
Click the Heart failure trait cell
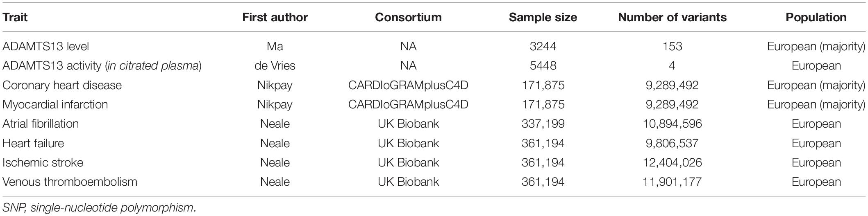(33, 143)
